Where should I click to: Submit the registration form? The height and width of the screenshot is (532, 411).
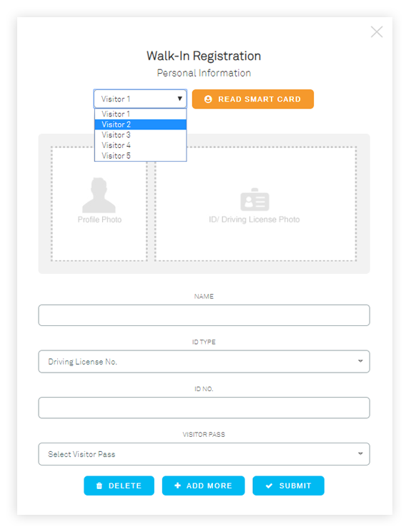288,486
